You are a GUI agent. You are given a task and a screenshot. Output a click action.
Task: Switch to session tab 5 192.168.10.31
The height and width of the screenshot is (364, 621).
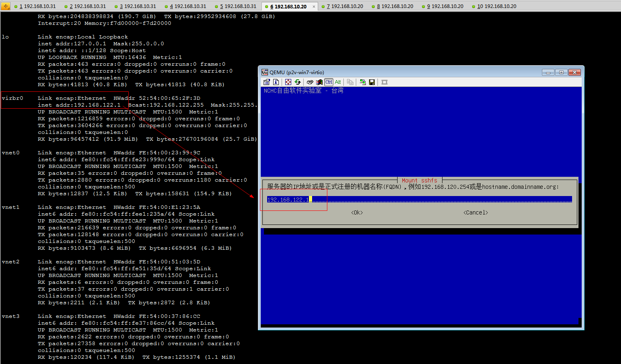[235, 6]
